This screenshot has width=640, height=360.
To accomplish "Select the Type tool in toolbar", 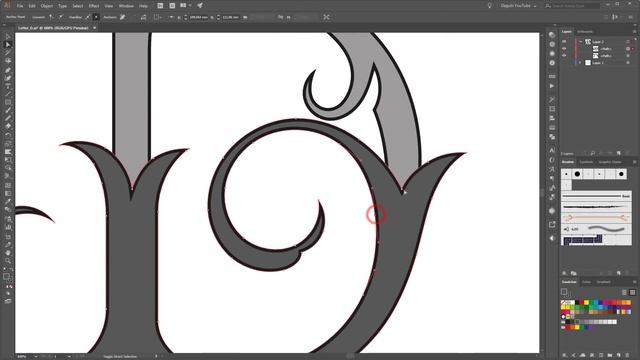I will pyautogui.click(x=8, y=86).
